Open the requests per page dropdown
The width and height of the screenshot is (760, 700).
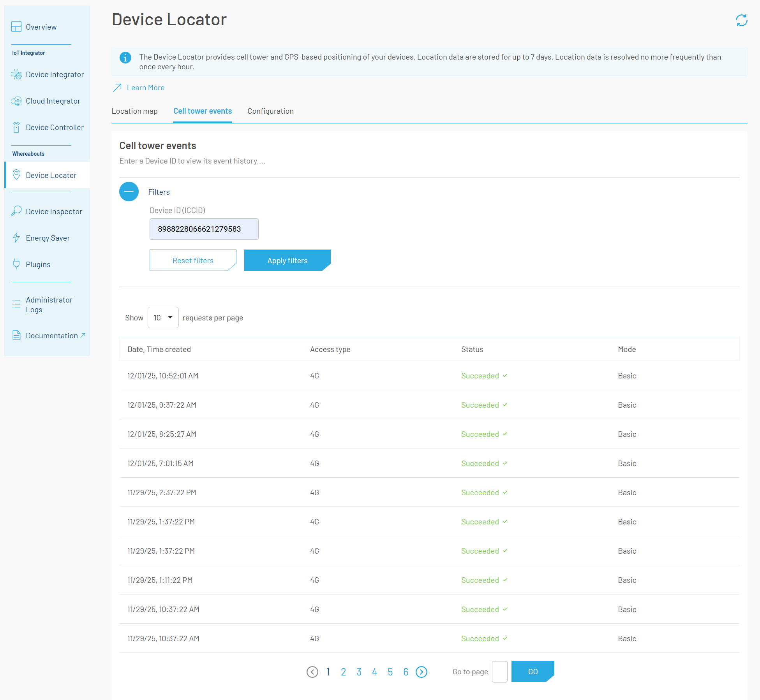pyautogui.click(x=163, y=318)
